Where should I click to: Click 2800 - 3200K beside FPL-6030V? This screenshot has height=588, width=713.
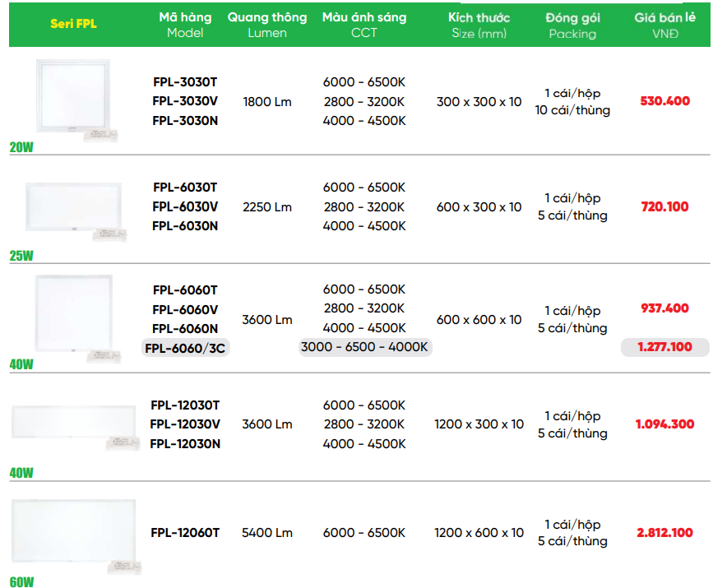coord(364,207)
